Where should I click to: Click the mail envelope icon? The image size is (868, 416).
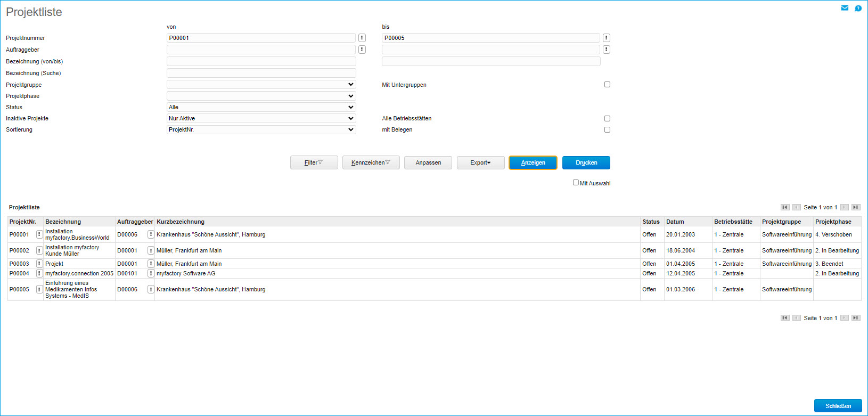coord(845,8)
